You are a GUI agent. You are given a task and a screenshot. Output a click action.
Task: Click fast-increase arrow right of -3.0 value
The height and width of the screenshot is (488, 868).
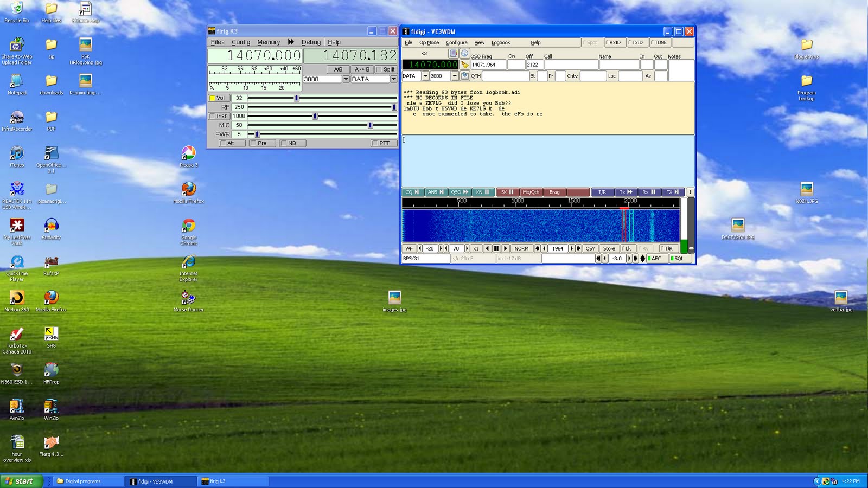[x=636, y=259]
